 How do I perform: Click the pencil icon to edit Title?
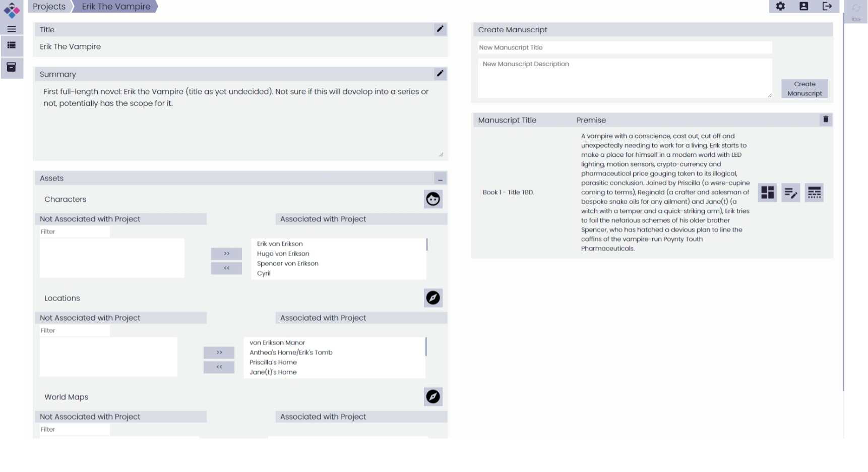point(440,29)
